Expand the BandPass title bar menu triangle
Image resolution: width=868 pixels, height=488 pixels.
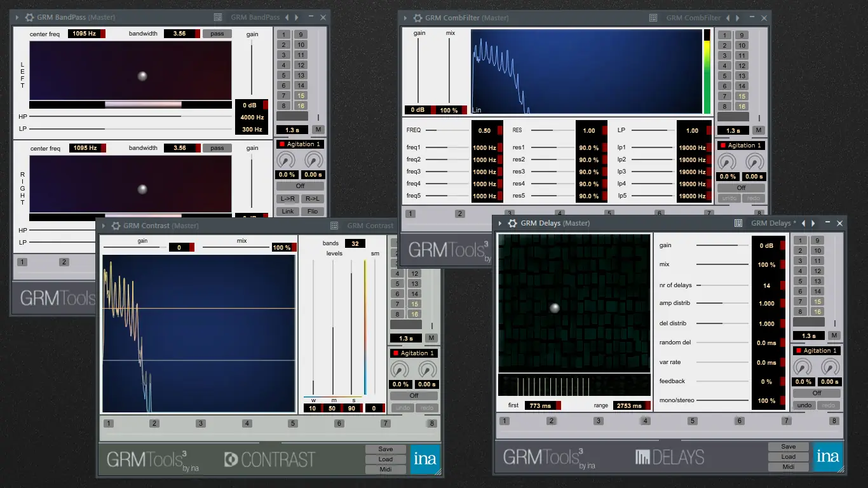coord(17,17)
